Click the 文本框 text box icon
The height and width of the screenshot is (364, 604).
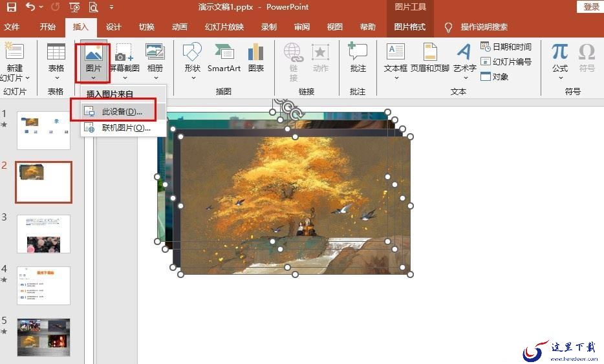[396, 52]
